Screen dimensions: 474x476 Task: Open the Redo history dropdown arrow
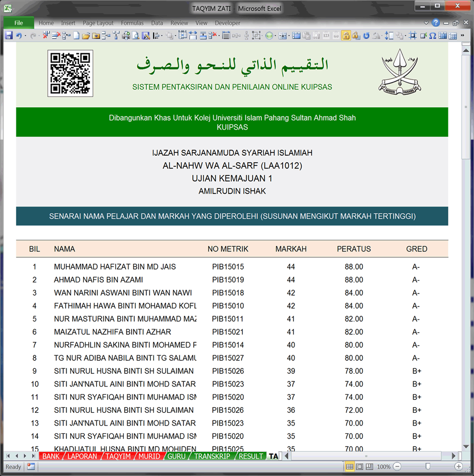39,36
